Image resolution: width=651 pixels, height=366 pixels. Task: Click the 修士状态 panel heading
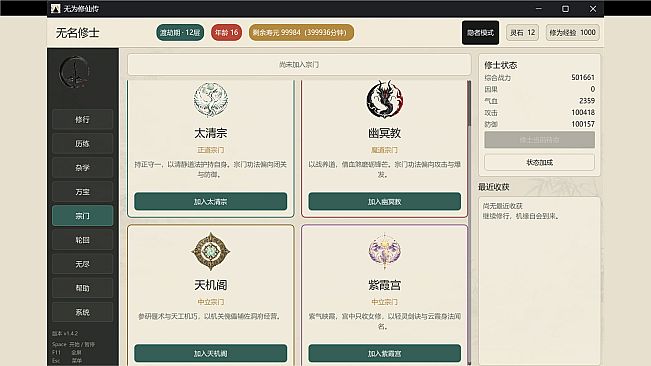coord(501,65)
